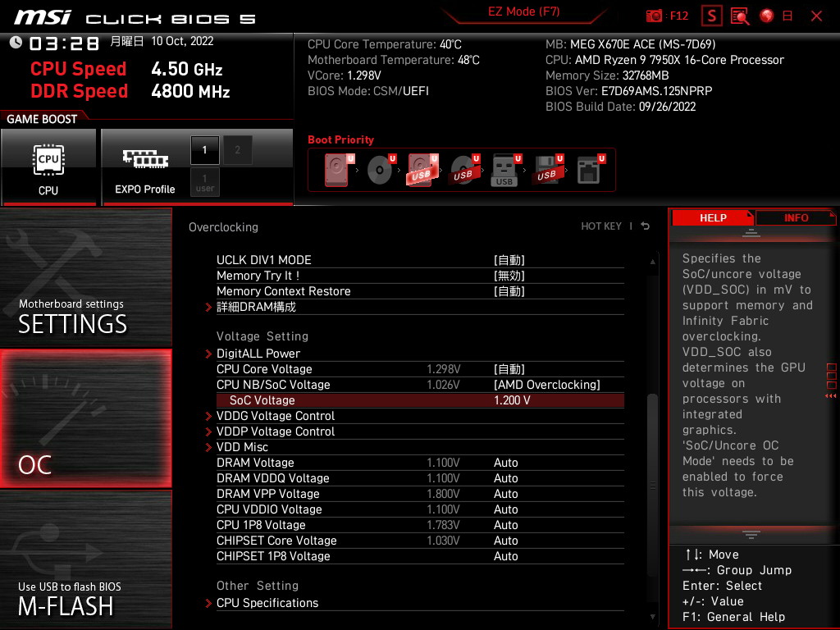840x630 pixels.
Task: Expand the 詳細DRAM構成 submenu
Action: [256, 307]
